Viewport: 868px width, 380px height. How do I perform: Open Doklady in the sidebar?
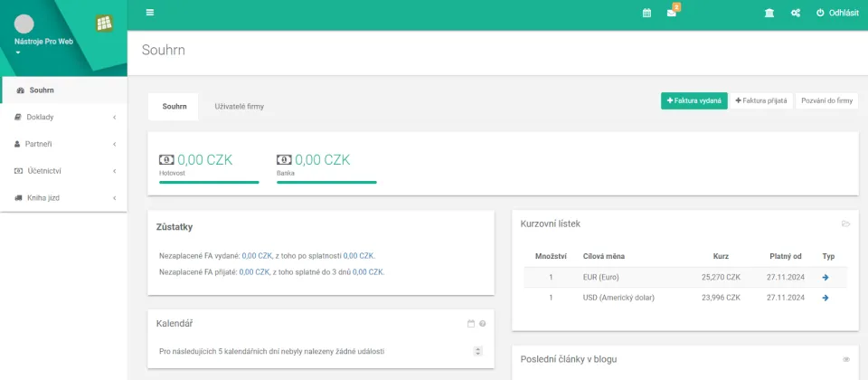(x=63, y=117)
